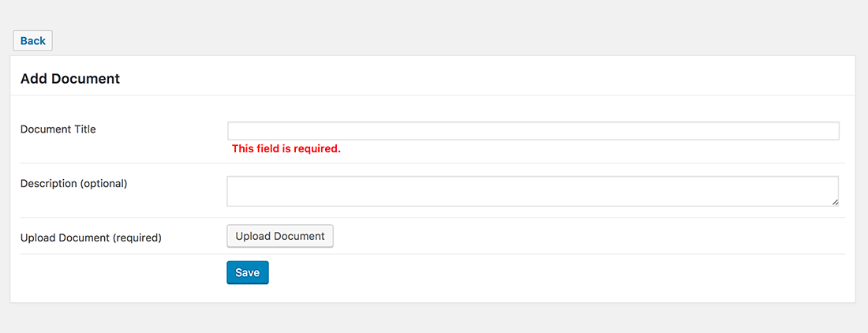Focus the Document Title text field

pyautogui.click(x=533, y=131)
